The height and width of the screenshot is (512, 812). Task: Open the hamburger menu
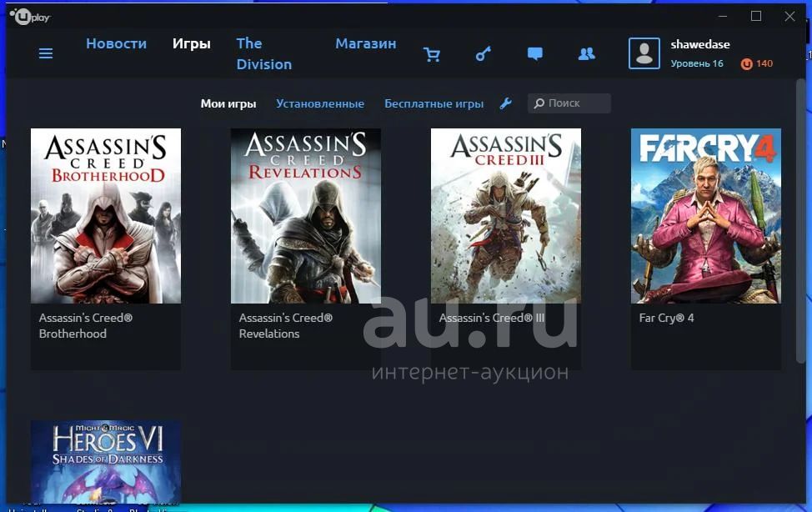[x=46, y=53]
